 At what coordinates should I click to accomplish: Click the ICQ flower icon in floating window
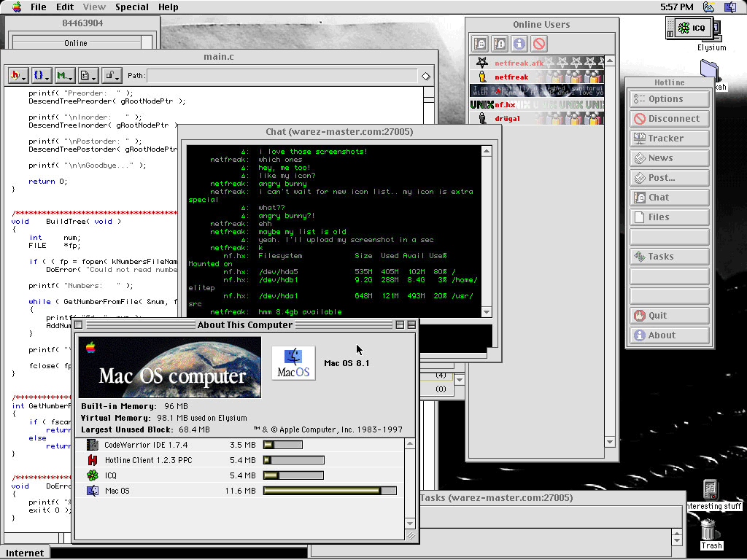684,28
